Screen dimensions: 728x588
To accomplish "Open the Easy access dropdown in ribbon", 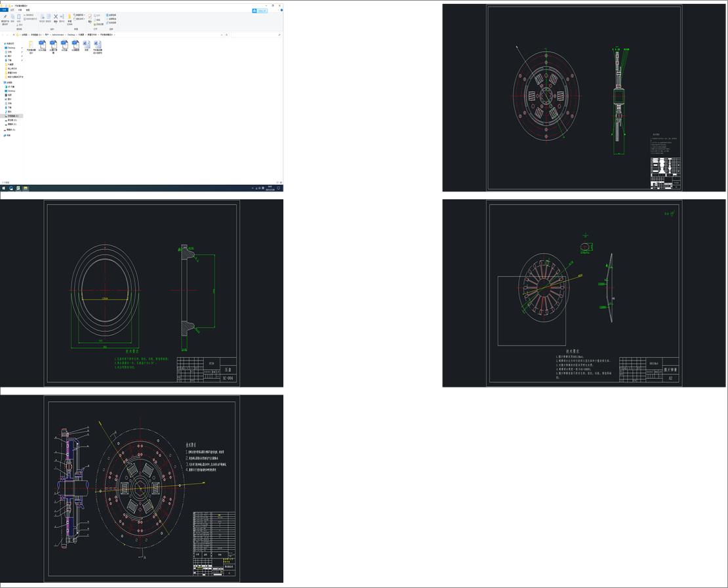I will (x=79, y=19).
